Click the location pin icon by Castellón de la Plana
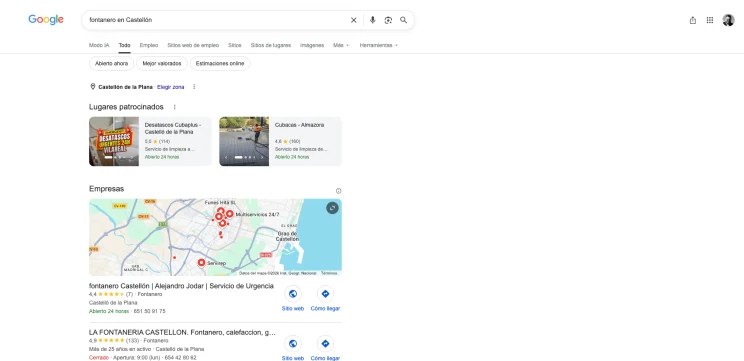The width and height of the screenshot is (744, 361). [x=93, y=87]
